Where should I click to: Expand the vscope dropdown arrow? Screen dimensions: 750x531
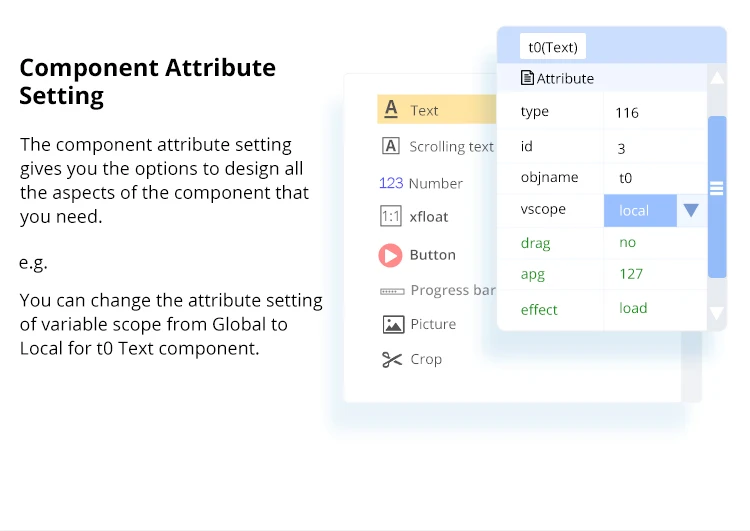tap(690, 210)
